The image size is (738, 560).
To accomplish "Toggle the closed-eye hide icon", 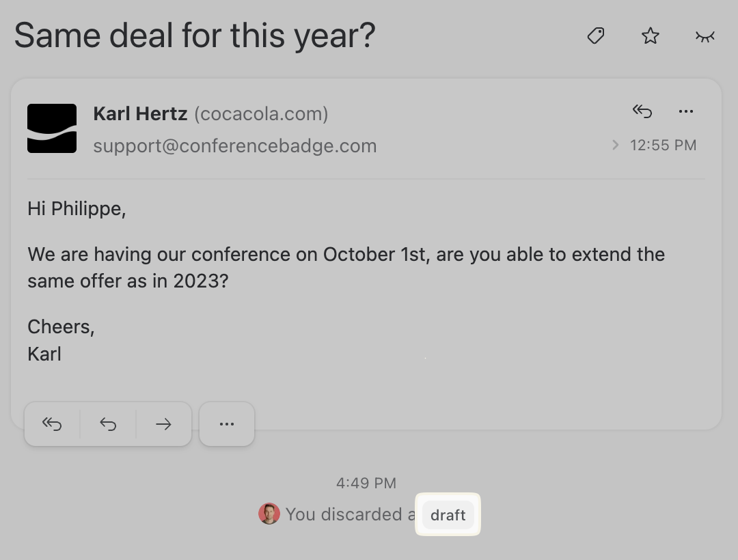I will pyautogui.click(x=705, y=36).
